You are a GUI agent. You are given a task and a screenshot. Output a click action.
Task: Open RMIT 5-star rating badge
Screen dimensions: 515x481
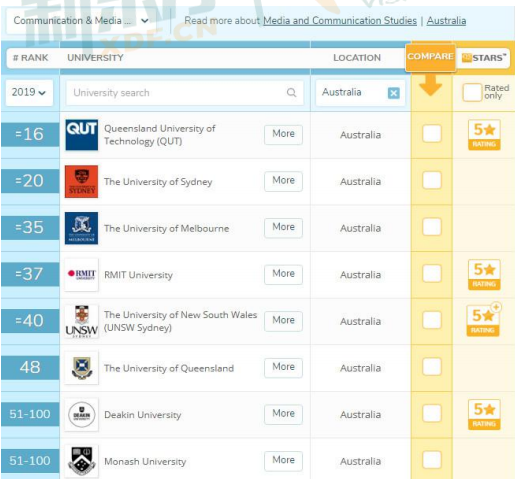[x=484, y=275]
